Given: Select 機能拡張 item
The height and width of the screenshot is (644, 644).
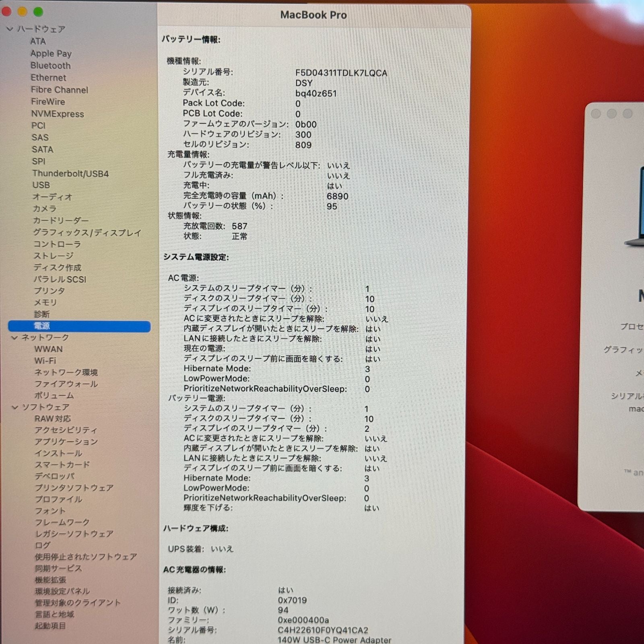Looking at the screenshot, I should [51, 580].
